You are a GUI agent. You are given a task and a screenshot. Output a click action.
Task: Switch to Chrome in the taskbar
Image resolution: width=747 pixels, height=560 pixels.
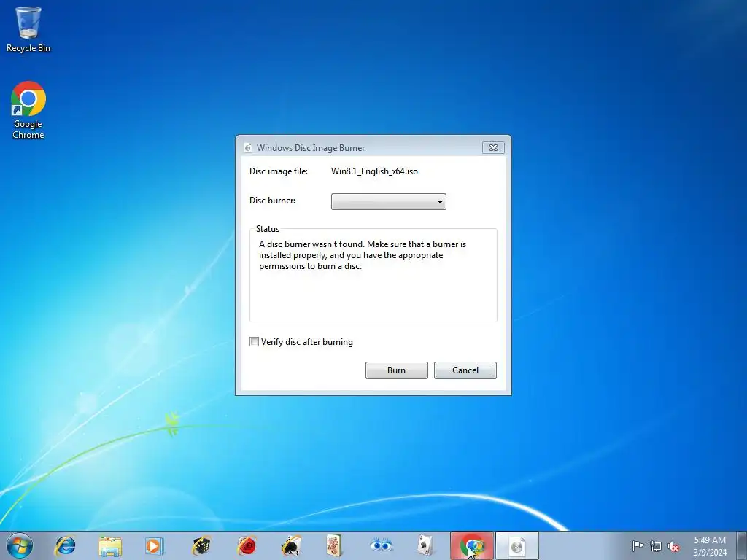[x=472, y=545]
